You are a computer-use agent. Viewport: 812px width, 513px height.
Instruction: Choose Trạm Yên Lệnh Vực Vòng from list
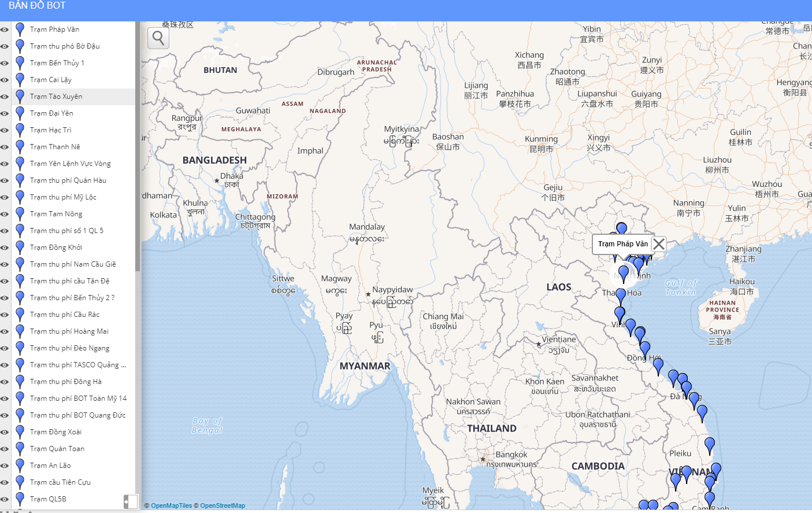pyautogui.click(x=70, y=164)
